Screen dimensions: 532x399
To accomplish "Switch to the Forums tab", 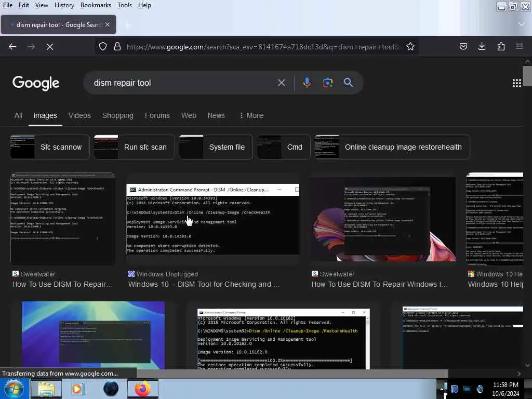I will pos(157,115).
